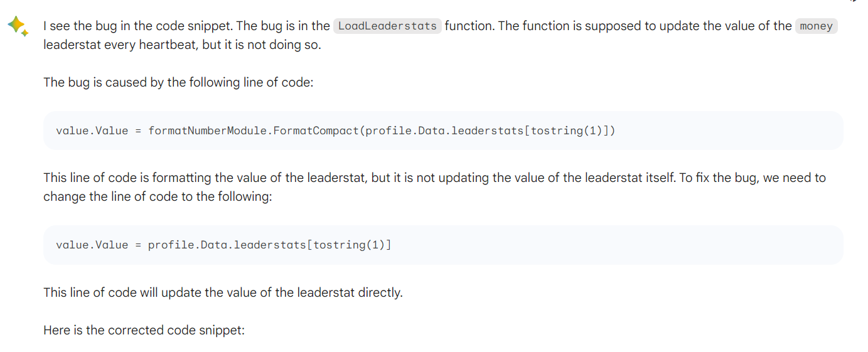This screenshot has height=352, width=868.
Task: Click the Gemini sparkle icon
Action: 18,26
